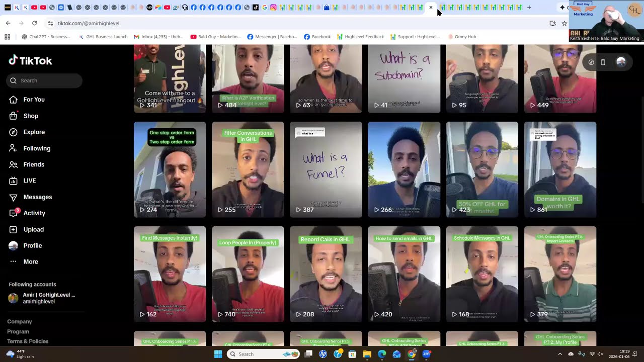This screenshot has height=362, width=644.
Task: Click the TikTok search box
Action: (x=44, y=80)
